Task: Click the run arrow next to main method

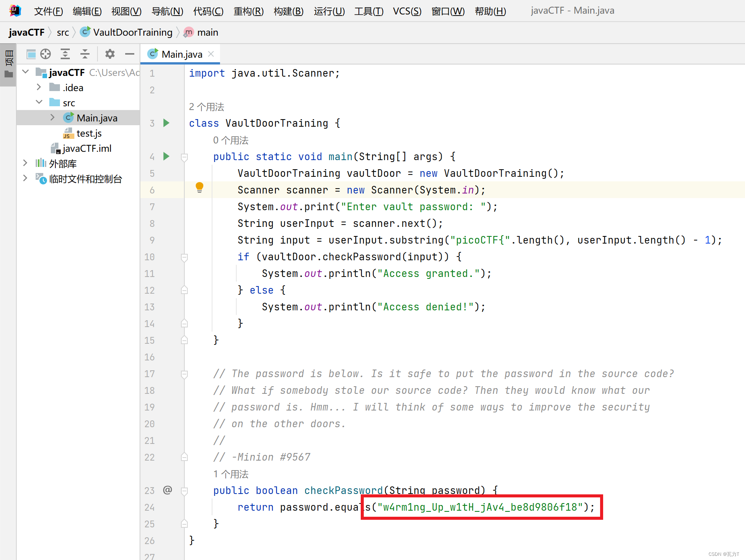Action: point(166,156)
